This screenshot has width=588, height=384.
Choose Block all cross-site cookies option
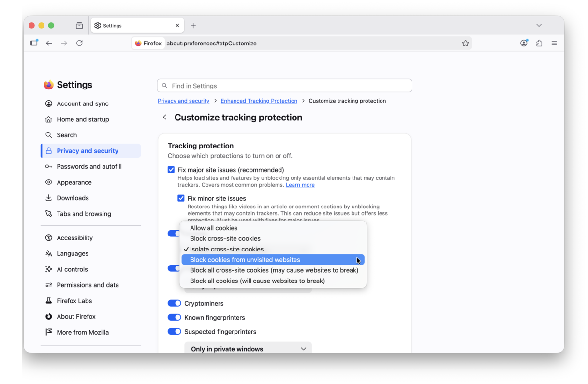tap(273, 270)
